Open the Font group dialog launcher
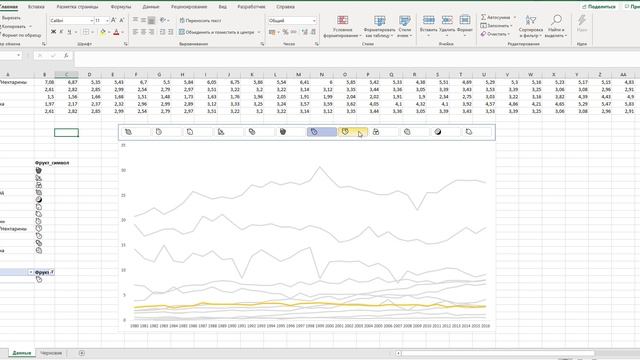 [126, 44]
